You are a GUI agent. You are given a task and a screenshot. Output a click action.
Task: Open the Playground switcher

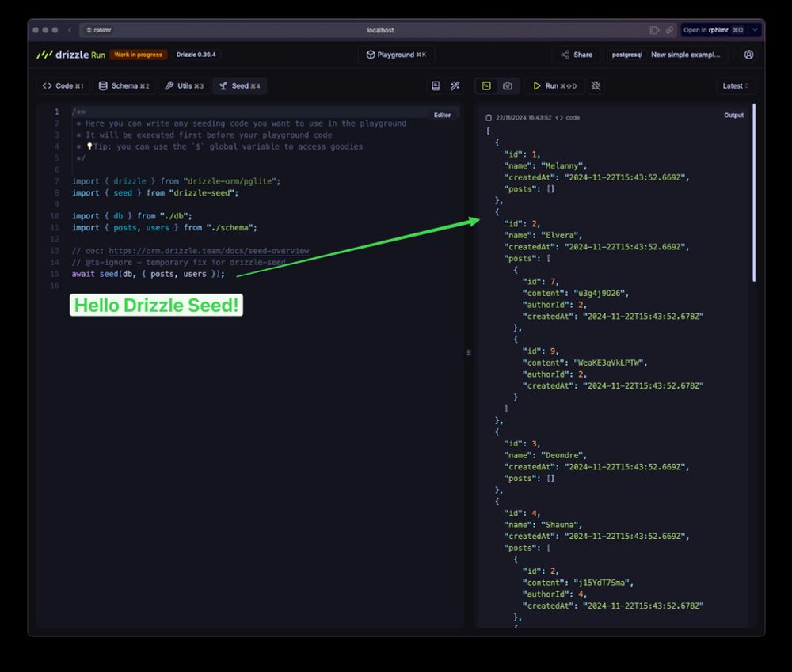(397, 55)
